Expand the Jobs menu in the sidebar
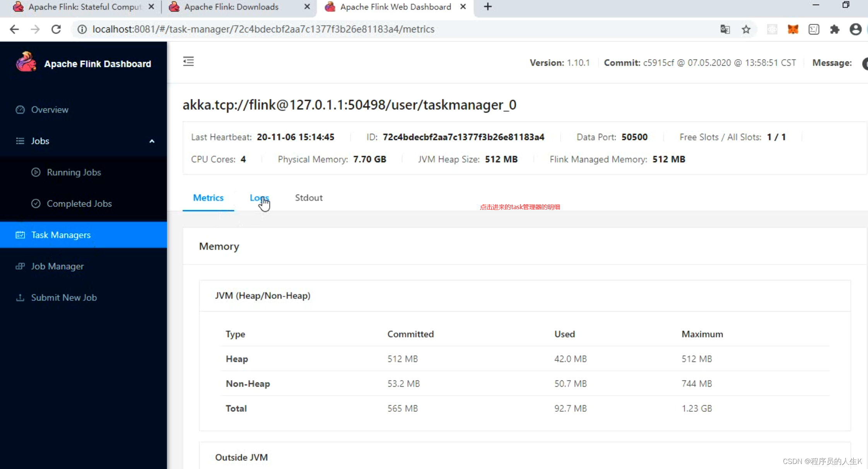 (x=40, y=141)
